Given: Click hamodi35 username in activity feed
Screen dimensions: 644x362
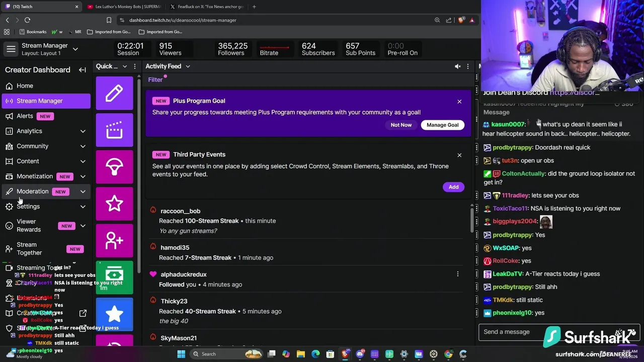Looking at the screenshot, I should [x=175, y=248].
